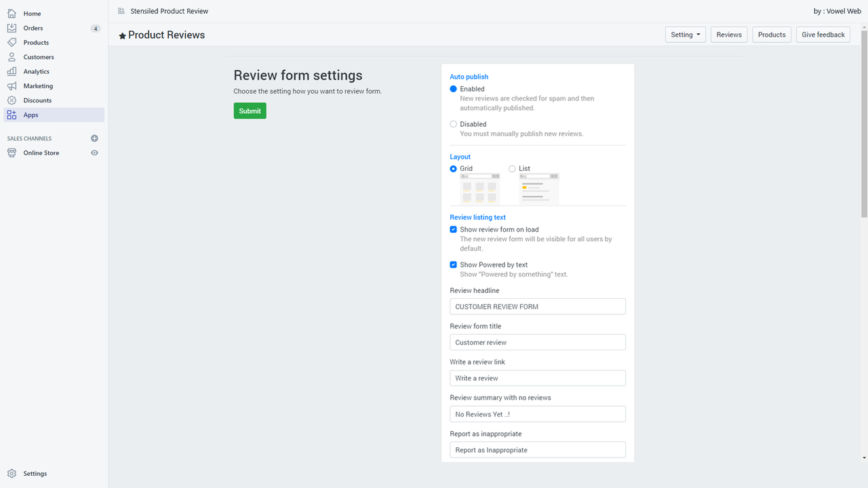Screen dimensions: 868x488
Task: Select the Disabled auto publish option
Action: (453, 124)
